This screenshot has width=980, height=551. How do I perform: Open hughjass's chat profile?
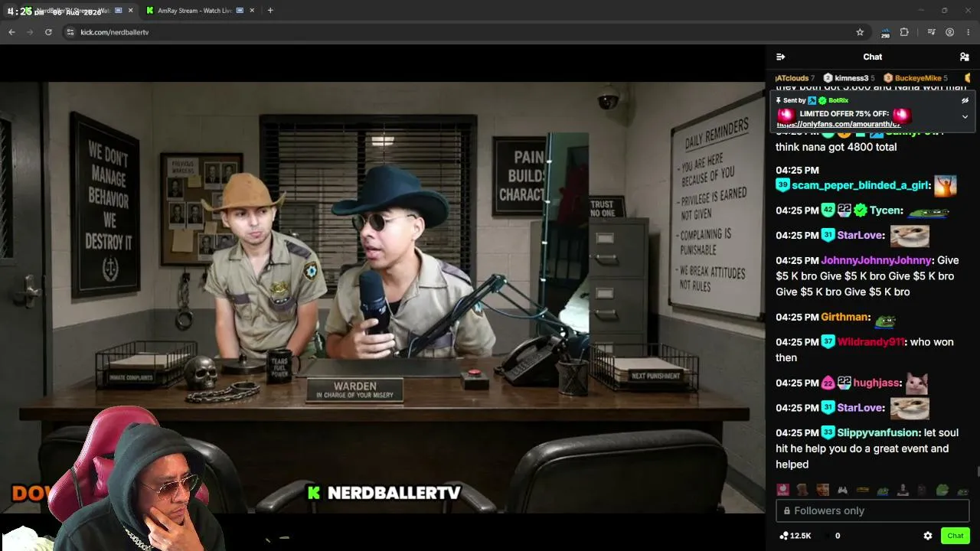(x=877, y=383)
